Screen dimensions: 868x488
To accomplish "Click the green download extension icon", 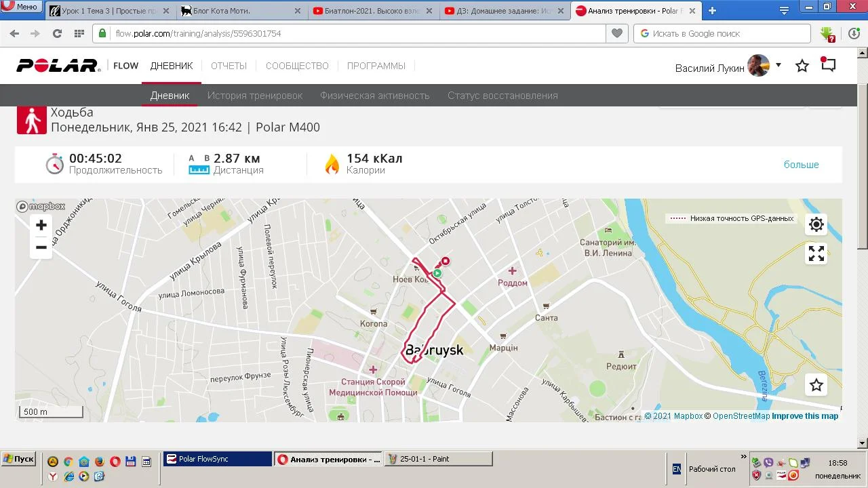I will click(827, 34).
